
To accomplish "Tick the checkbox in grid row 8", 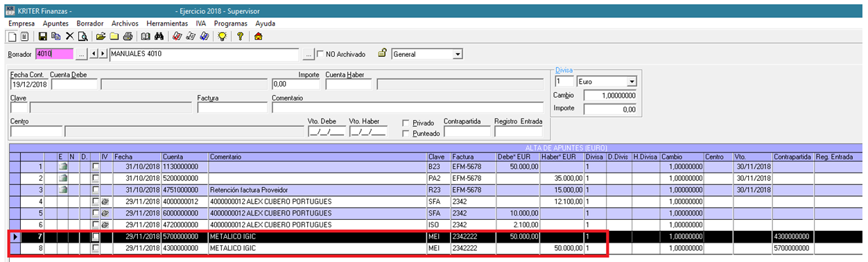I will pyautogui.click(x=96, y=247).
